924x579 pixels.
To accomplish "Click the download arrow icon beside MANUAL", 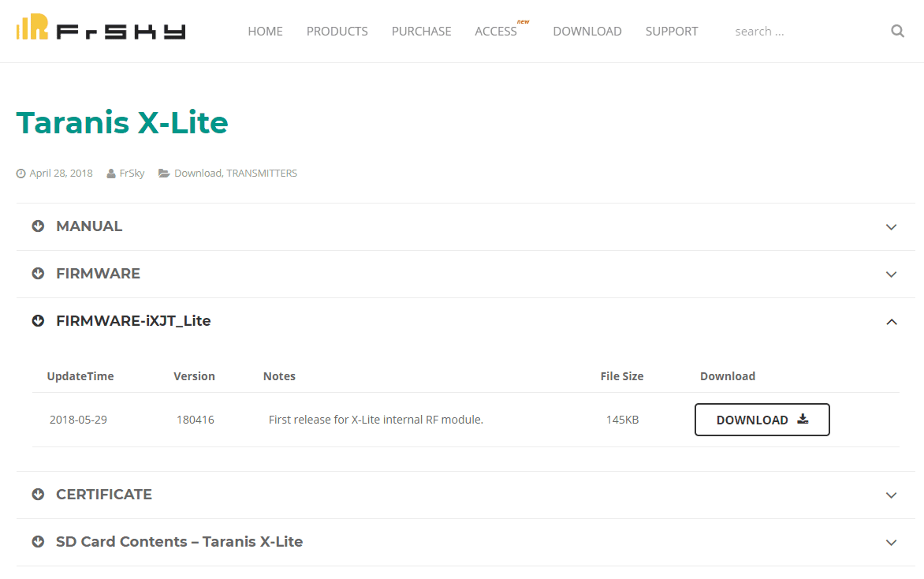I will (39, 226).
